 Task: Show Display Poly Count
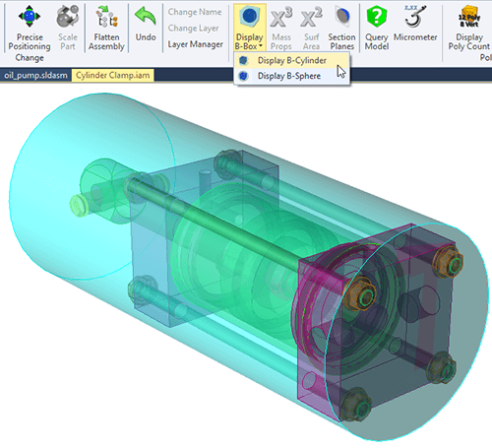469,28
